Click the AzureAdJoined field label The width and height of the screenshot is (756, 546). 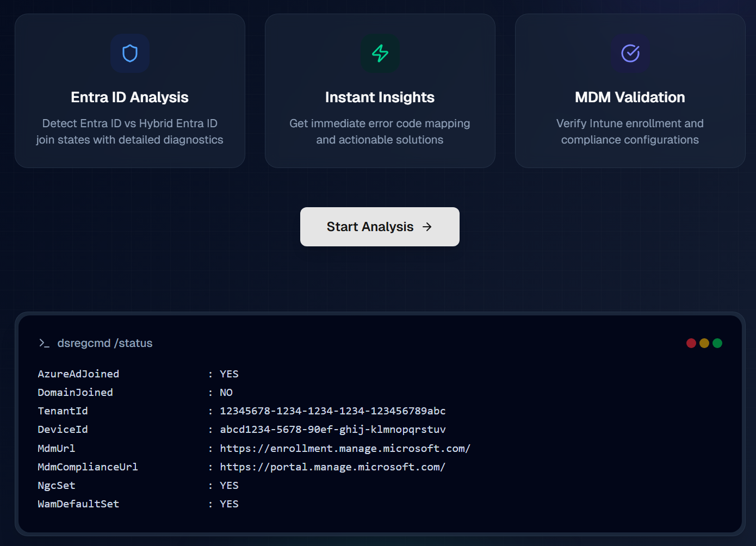(x=78, y=374)
